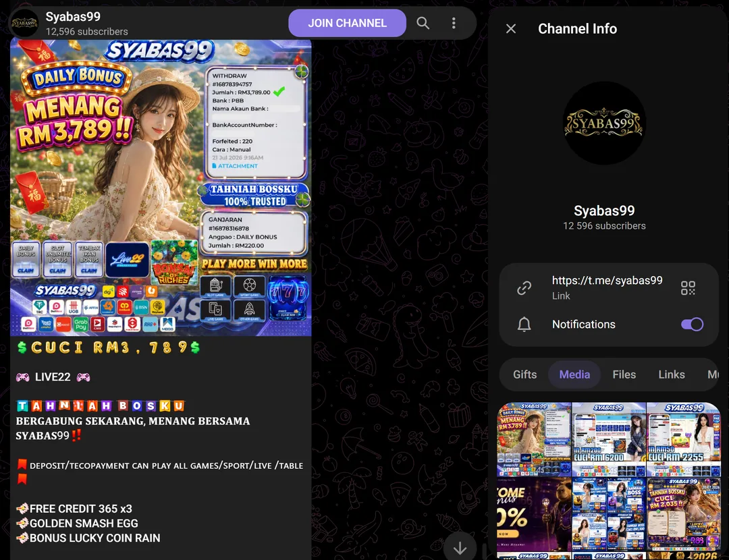Click the 'BONUS LUCKY COIN RAIN' line
The height and width of the screenshot is (560, 729).
tap(95, 538)
